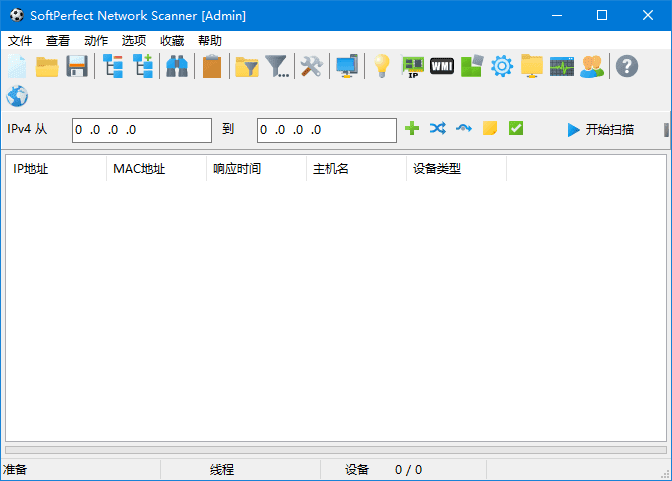Screen dimensions: 672x481
Task: Click the globe icon in toolbar
Action: click(x=16, y=96)
